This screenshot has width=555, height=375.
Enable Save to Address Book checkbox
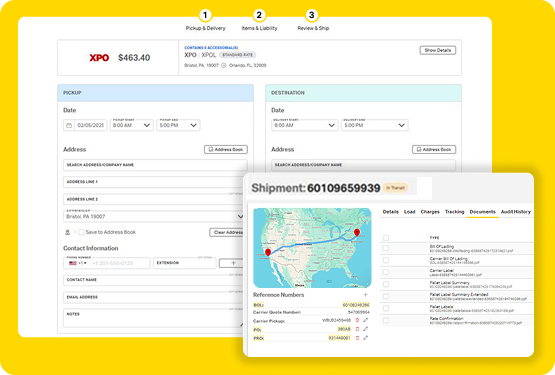pyautogui.click(x=81, y=232)
